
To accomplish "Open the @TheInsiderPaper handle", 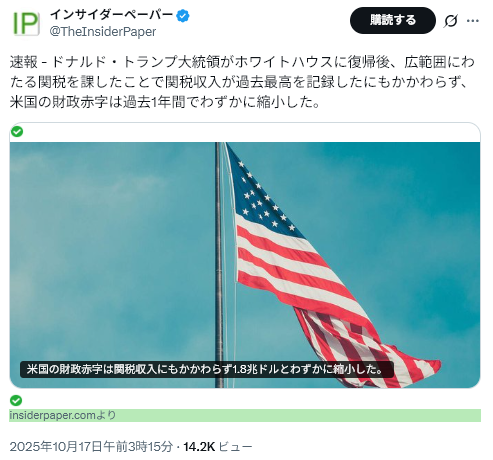I will [103, 32].
